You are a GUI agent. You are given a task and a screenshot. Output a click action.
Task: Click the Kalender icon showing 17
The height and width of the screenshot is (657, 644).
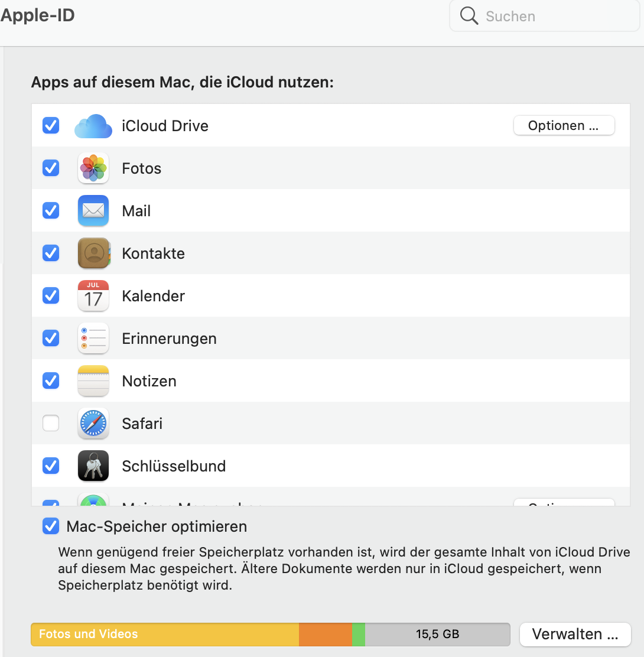pyautogui.click(x=93, y=296)
